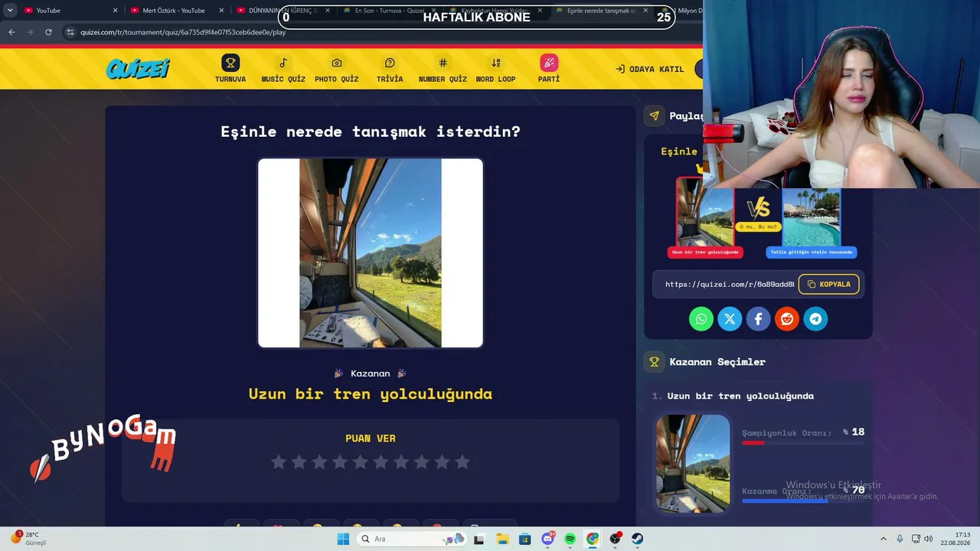Open the browser tab search dropdown
Screen dimensions: 980x551
(10, 10)
